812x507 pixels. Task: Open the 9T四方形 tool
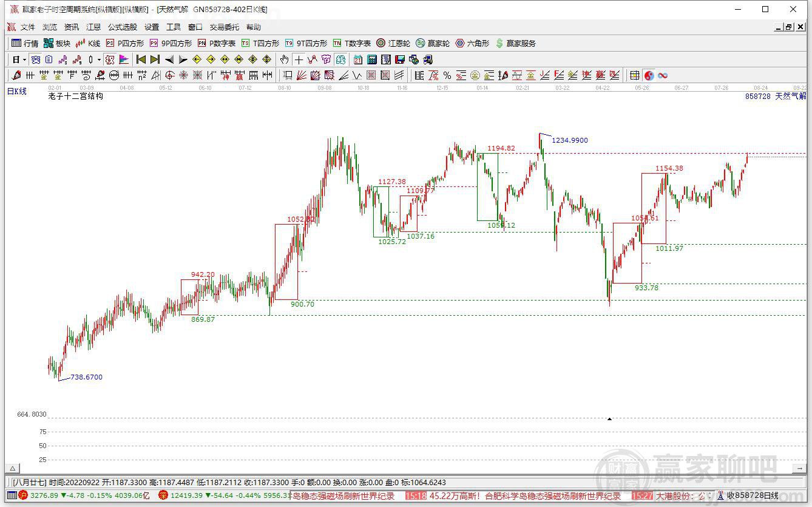click(x=306, y=43)
